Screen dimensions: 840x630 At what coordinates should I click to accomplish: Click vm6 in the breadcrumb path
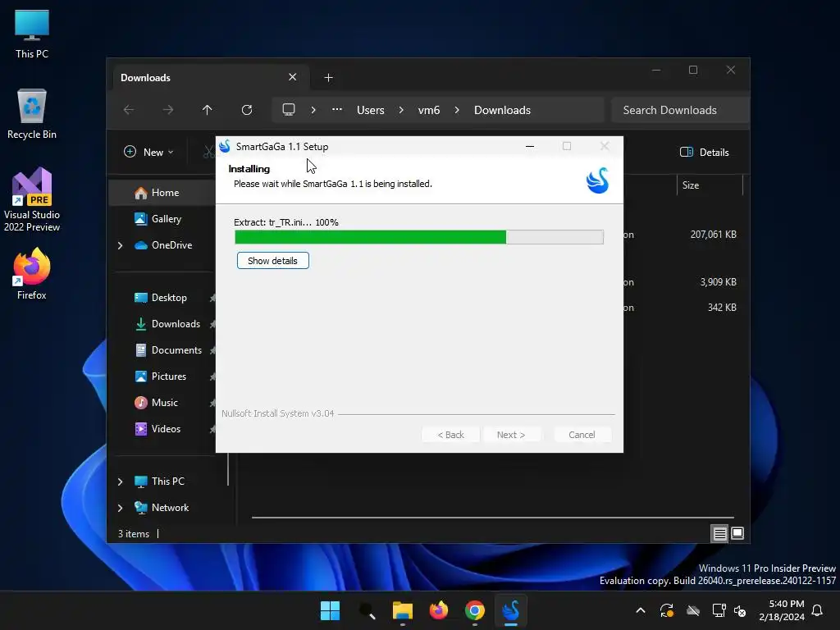coord(428,110)
